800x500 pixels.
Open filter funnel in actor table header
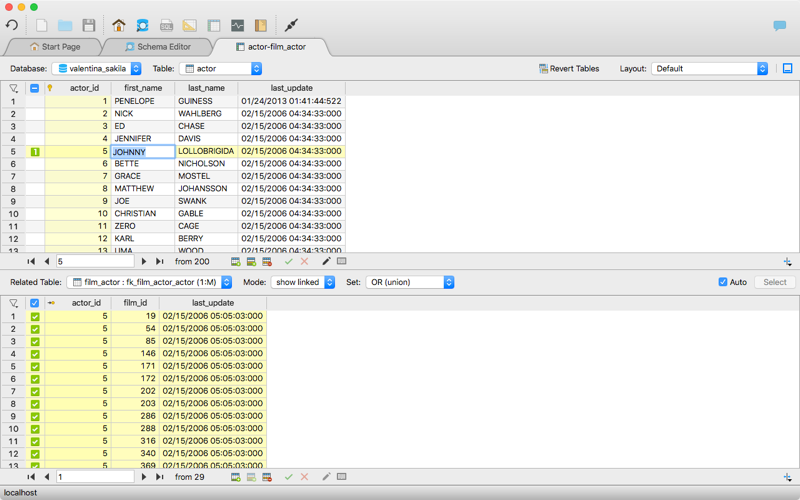14,88
